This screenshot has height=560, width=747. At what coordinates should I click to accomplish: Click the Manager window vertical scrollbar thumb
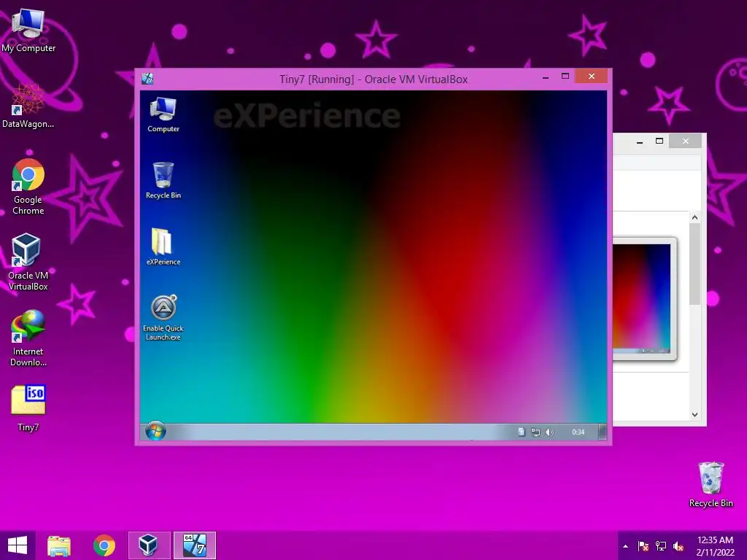pyautogui.click(x=694, y=264)
